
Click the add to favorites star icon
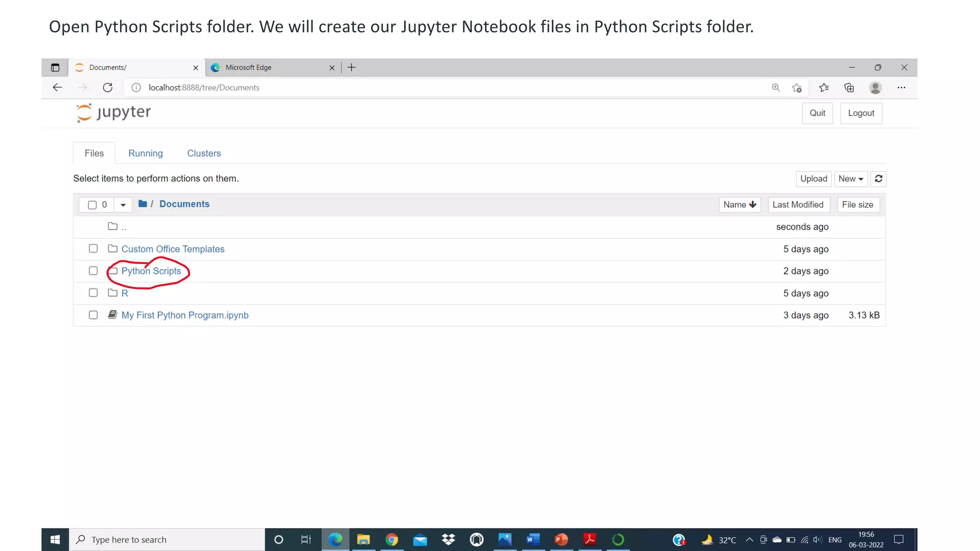(796, 88)
